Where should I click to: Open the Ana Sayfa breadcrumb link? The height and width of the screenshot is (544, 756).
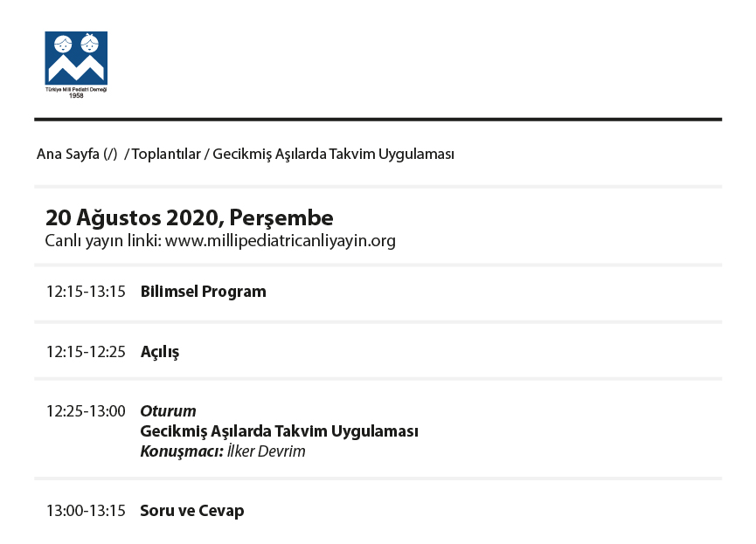point(77,155)
